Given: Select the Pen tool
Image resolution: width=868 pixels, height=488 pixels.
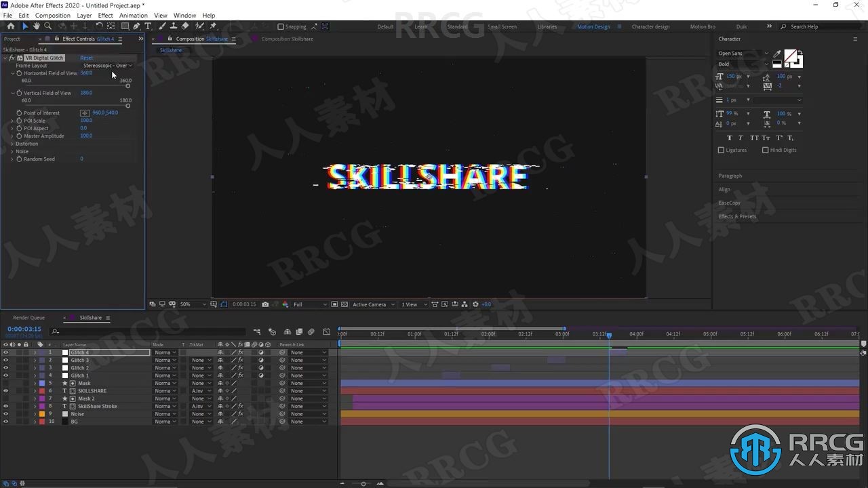Looking at the screenshot, I should tap(136, 26).
